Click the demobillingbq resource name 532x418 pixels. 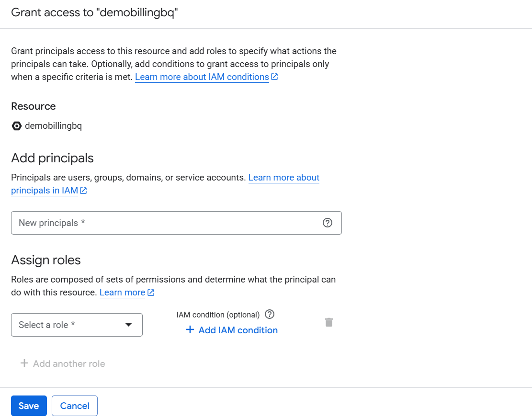(53, 126)
